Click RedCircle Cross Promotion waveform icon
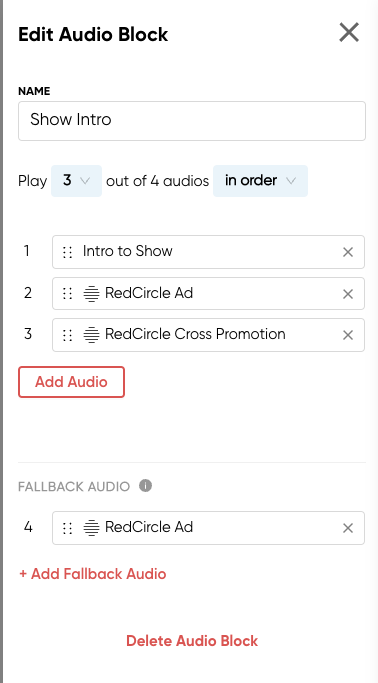The width and height of the screenshot is (378, 683). [91, 335]
